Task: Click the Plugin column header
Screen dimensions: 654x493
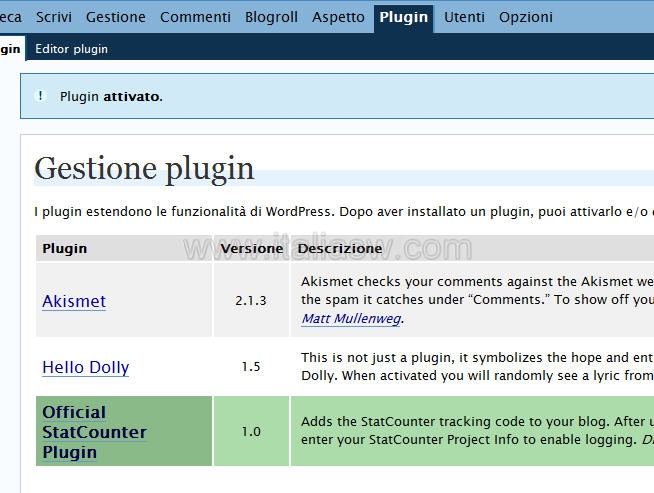Action: click(x=65, y=249)
